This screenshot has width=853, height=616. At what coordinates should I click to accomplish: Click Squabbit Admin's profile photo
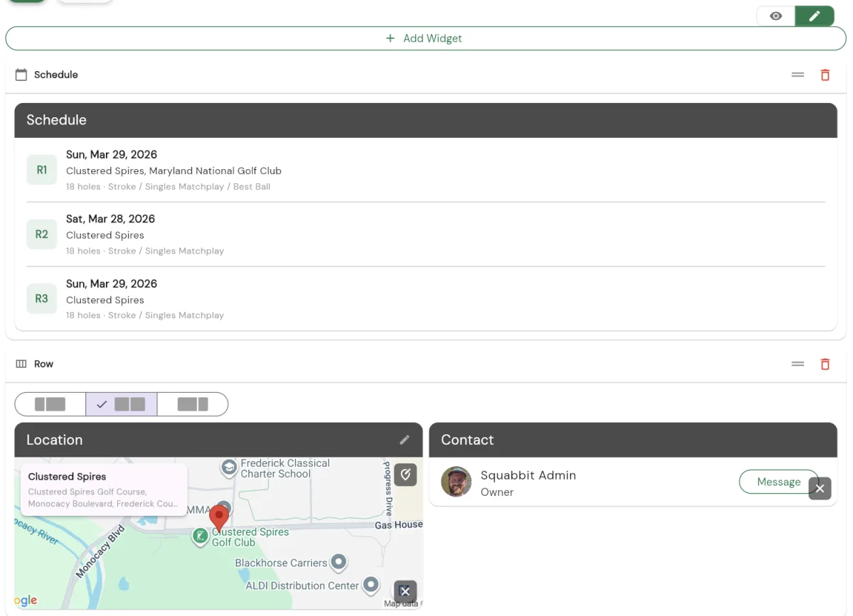[456, 482]
